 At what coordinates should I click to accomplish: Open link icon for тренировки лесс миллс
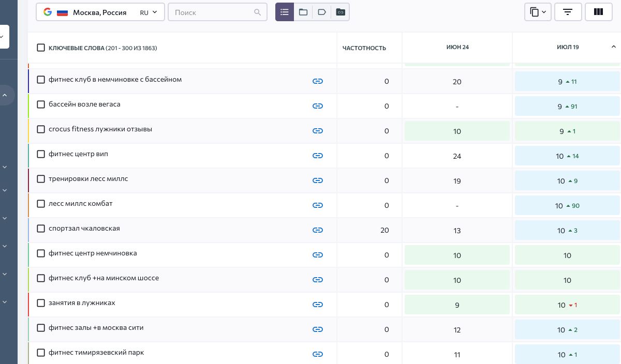click(x=318, y=180)
